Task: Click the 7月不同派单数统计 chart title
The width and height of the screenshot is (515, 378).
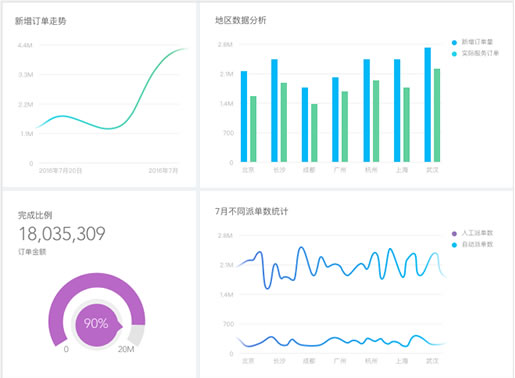Action: (x=251, y=211)
